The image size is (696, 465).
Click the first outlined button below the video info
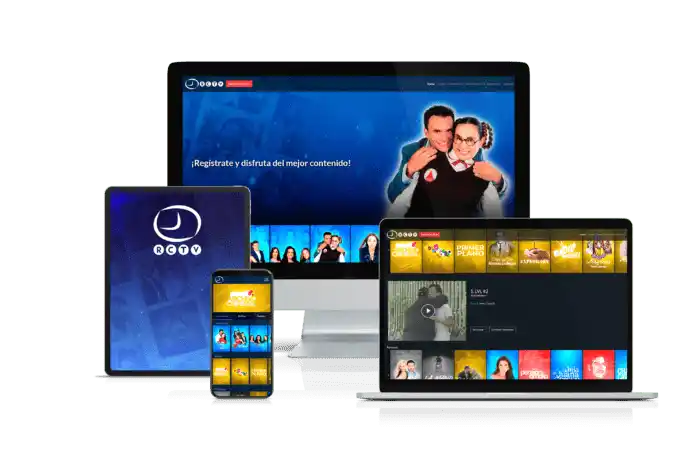(x=478, y=330)
